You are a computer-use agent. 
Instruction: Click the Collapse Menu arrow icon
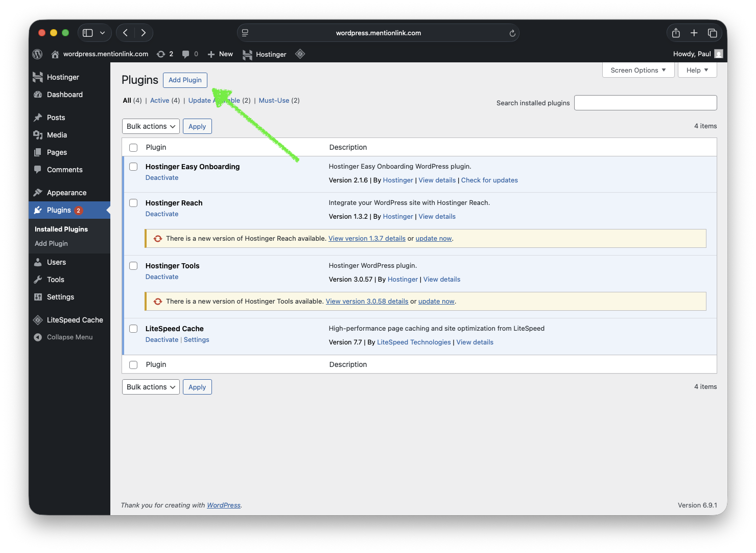coord(37,337)
